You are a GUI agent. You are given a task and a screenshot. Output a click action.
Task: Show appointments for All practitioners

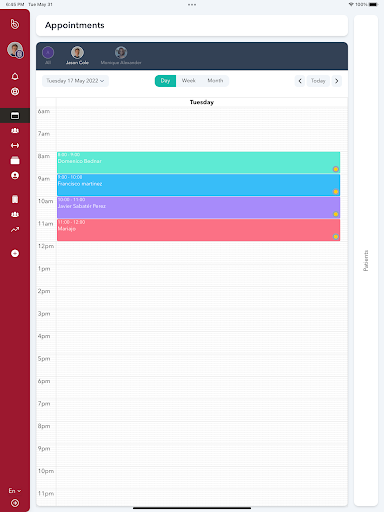coord(48,56)
